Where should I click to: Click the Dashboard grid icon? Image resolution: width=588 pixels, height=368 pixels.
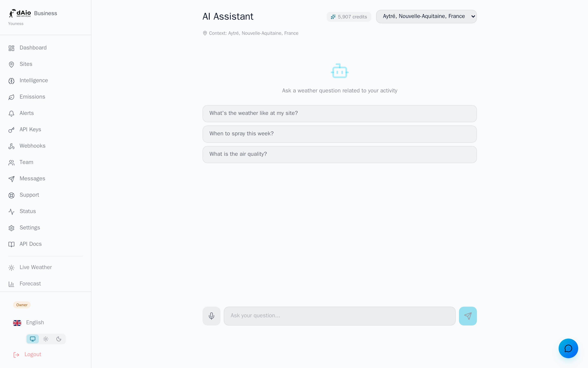pyautogui.click(x=11, y=48)
